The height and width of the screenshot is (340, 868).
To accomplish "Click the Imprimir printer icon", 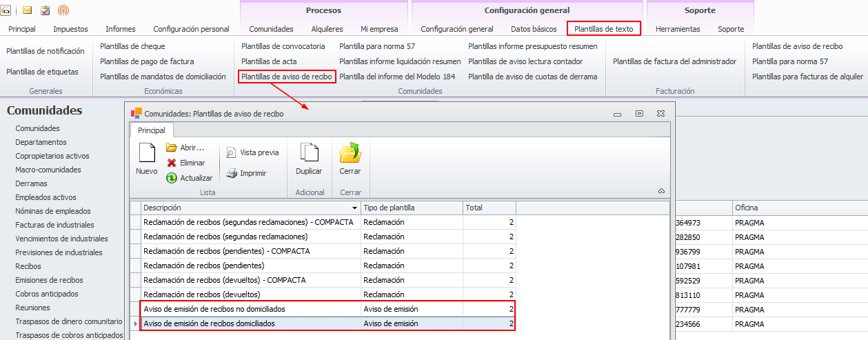I will point(232,173).
